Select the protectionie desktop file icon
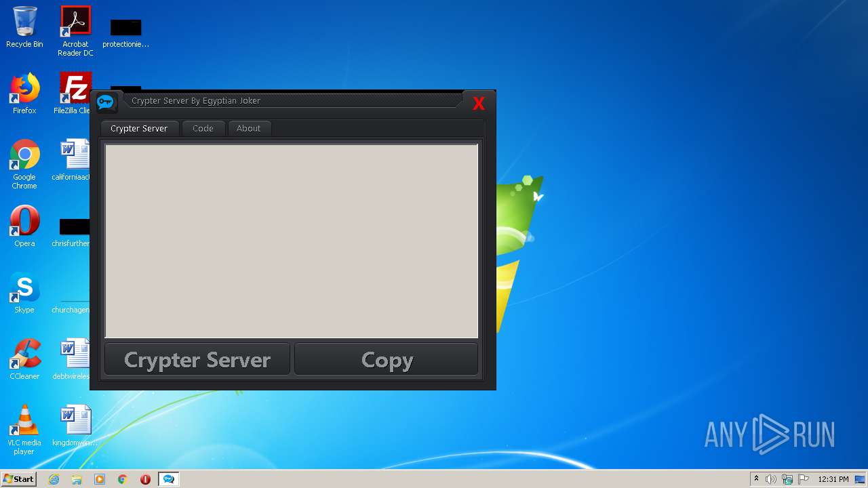This screenshot has width=868, height=488. [125, 33]
